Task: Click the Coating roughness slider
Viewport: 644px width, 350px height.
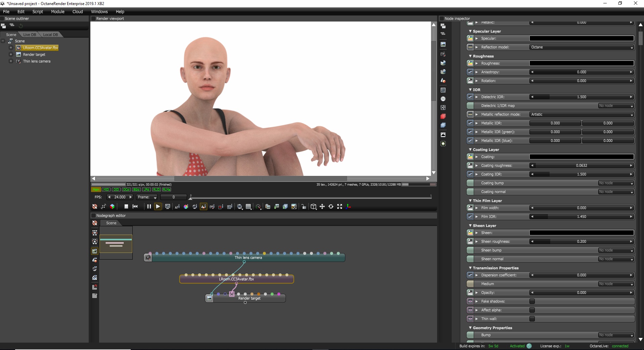Action: [x=582, y=166]
